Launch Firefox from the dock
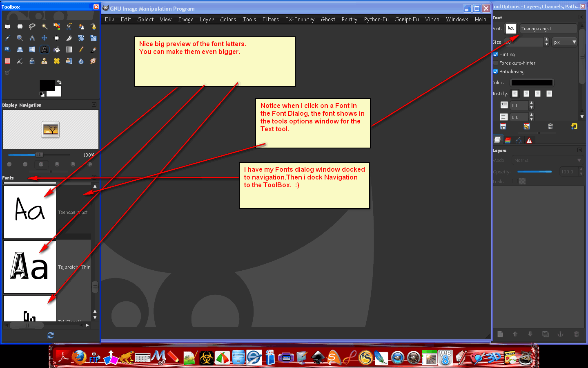Screen dimensions: 588x368 coord(79,357)
